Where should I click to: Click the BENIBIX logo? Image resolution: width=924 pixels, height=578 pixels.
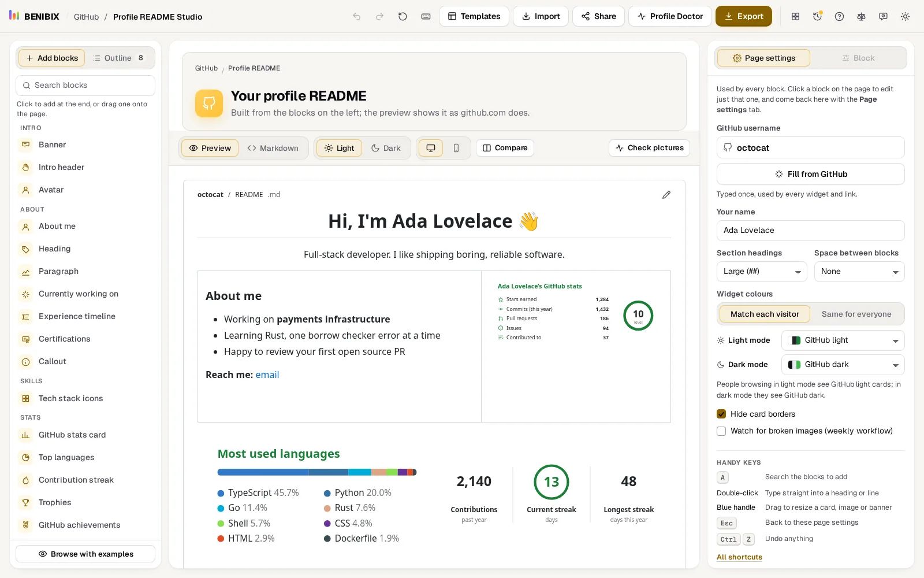[x=34, y=16]
